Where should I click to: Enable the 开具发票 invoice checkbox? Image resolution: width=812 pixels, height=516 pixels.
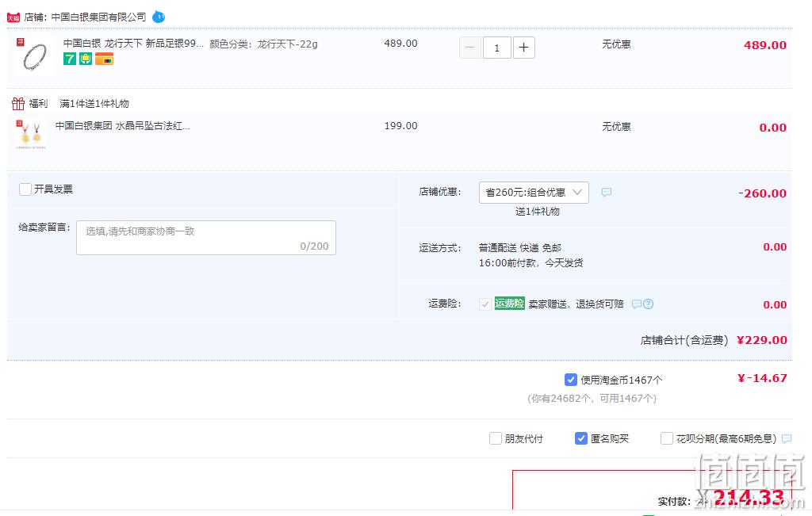pos(25,189)
